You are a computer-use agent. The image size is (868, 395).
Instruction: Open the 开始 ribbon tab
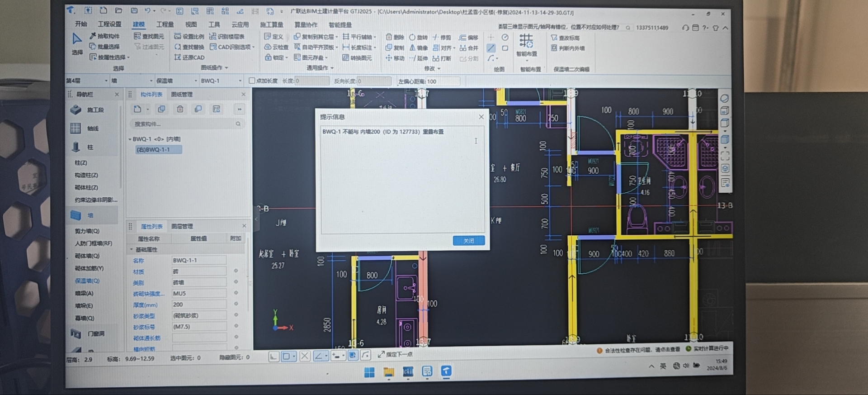pyautogui.click(x=81, y=24)
